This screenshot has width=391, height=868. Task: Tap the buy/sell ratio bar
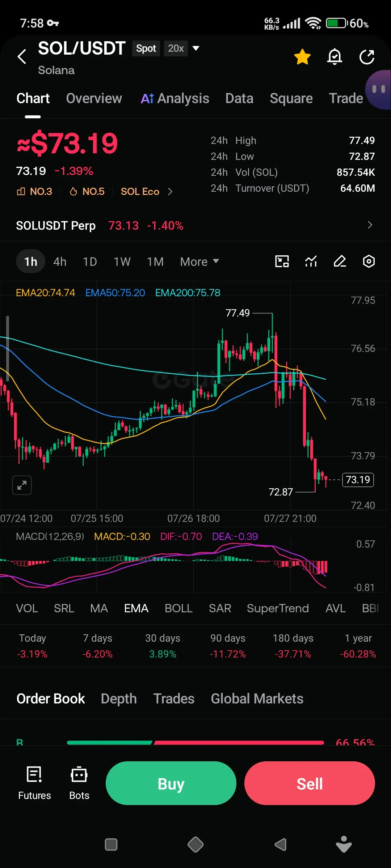click(x=195, y=743)
